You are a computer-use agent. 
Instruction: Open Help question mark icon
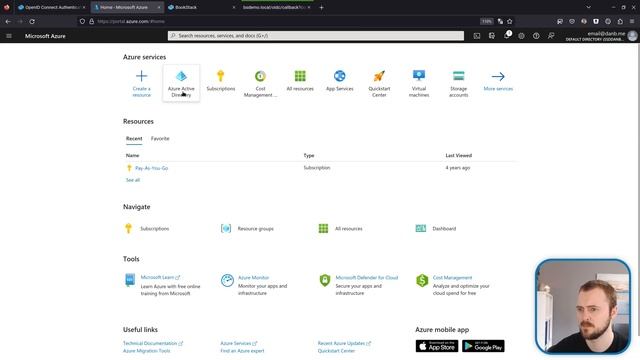(x=536, y=36)
